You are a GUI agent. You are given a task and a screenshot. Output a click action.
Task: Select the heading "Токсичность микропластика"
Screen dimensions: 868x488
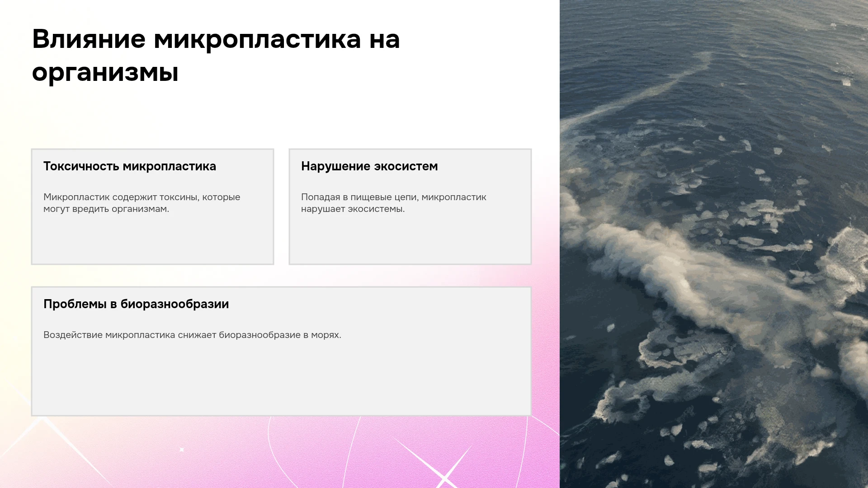point(130,166)
